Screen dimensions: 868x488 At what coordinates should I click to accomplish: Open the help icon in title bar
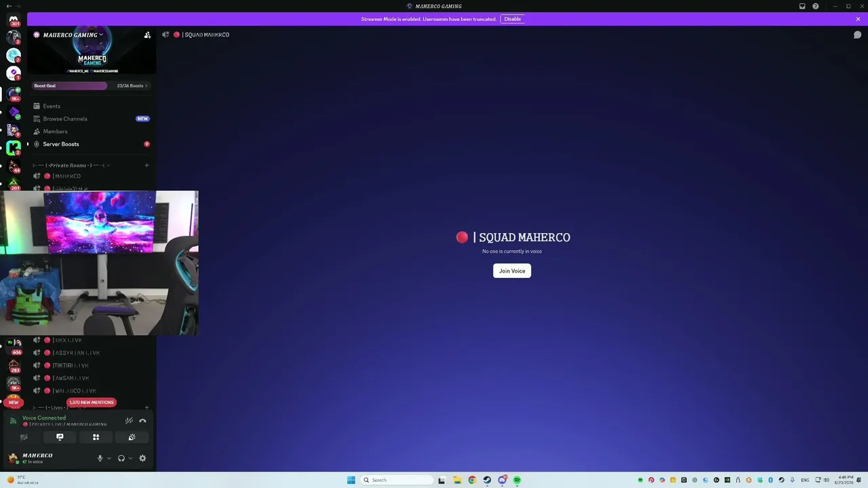[816, 6]
